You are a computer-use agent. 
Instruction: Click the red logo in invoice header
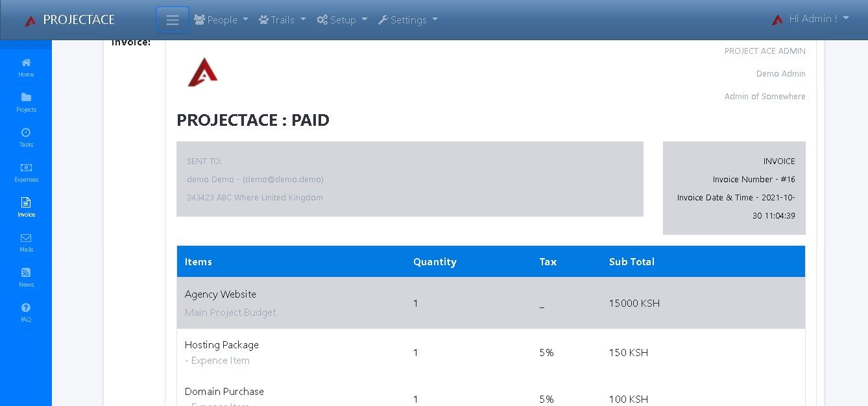202,72
